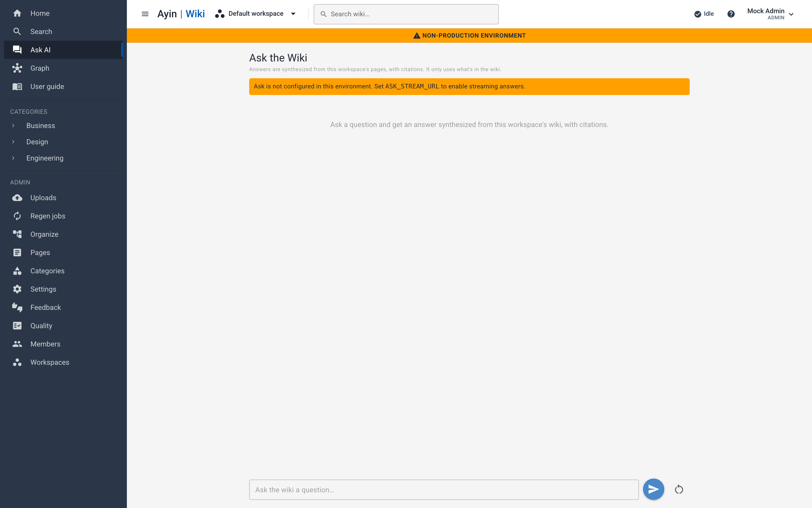Open the Categories admin item
This screenshot has width=812, height=508.
[x=63, y=271]
